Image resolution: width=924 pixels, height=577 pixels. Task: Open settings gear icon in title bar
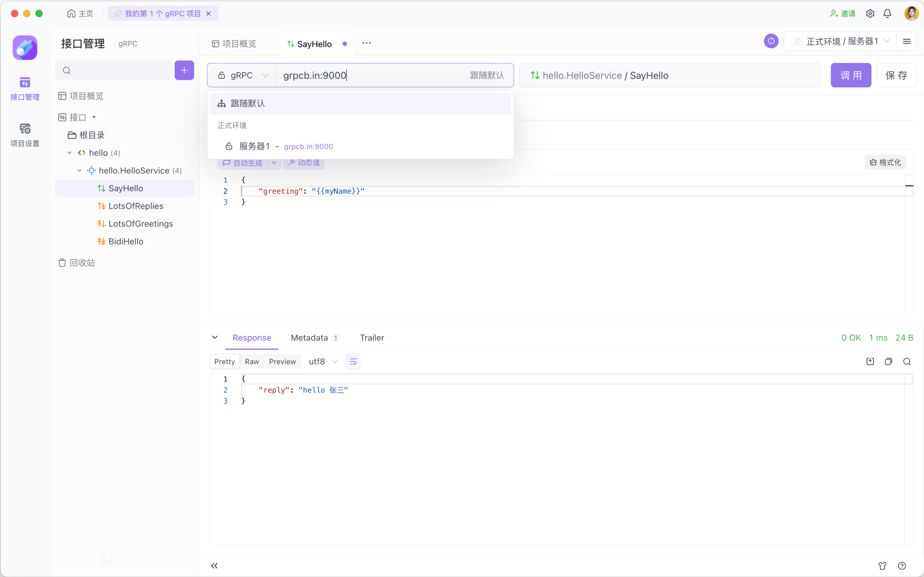(870, 13)
